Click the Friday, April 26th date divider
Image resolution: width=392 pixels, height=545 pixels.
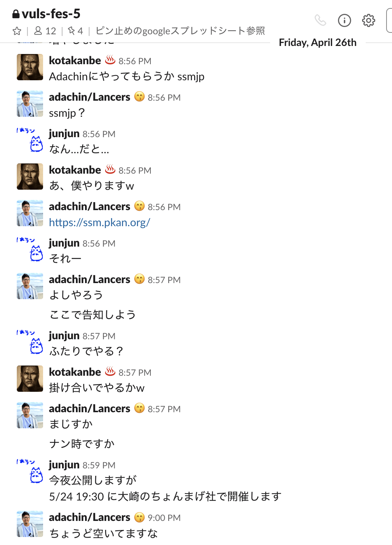318,43
